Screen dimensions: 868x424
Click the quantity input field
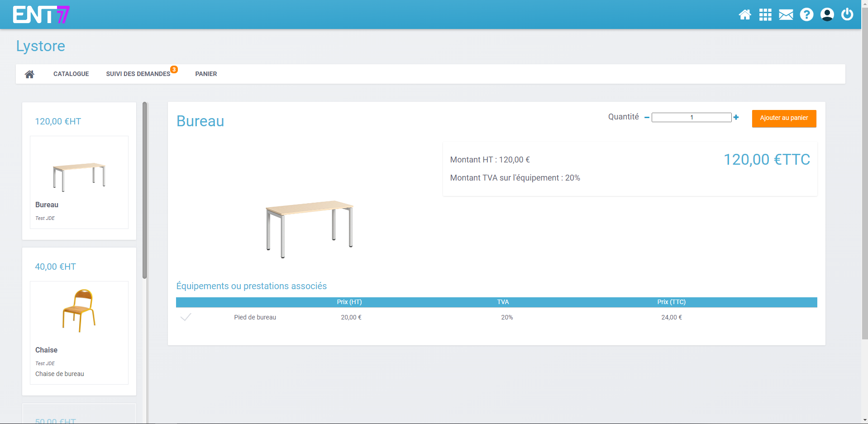691,118
